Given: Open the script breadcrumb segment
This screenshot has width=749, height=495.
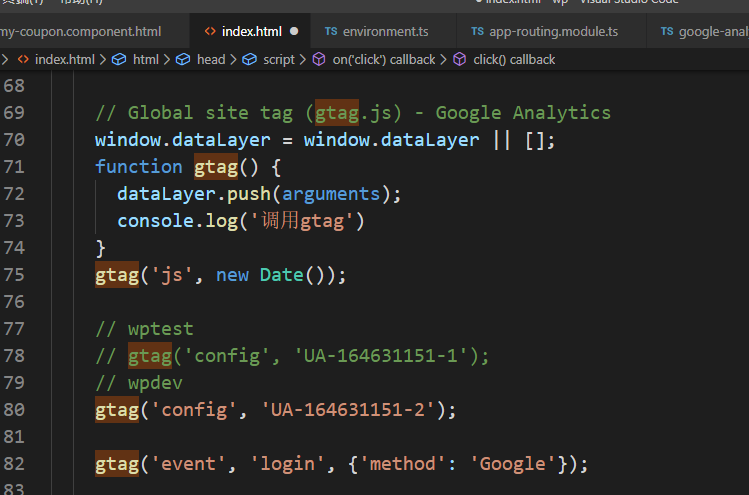Looking at the screenshot, I should click(x=279, y=60).
